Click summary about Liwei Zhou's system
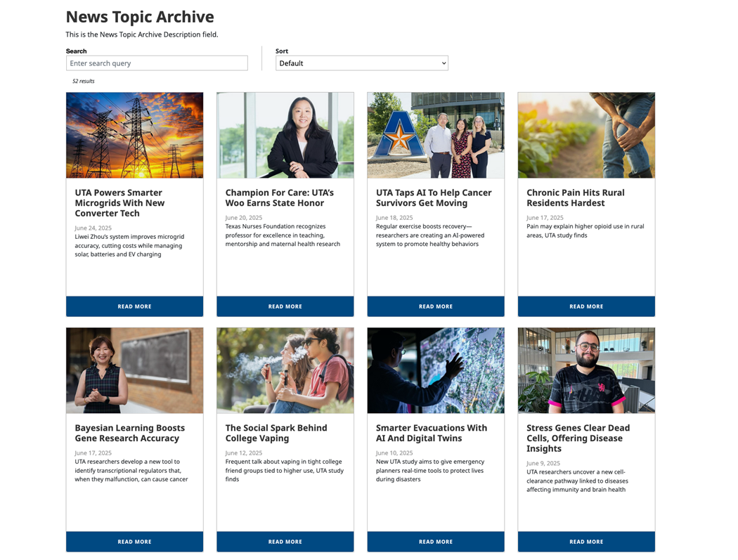The image size is (738, 560). coord(129,245)
